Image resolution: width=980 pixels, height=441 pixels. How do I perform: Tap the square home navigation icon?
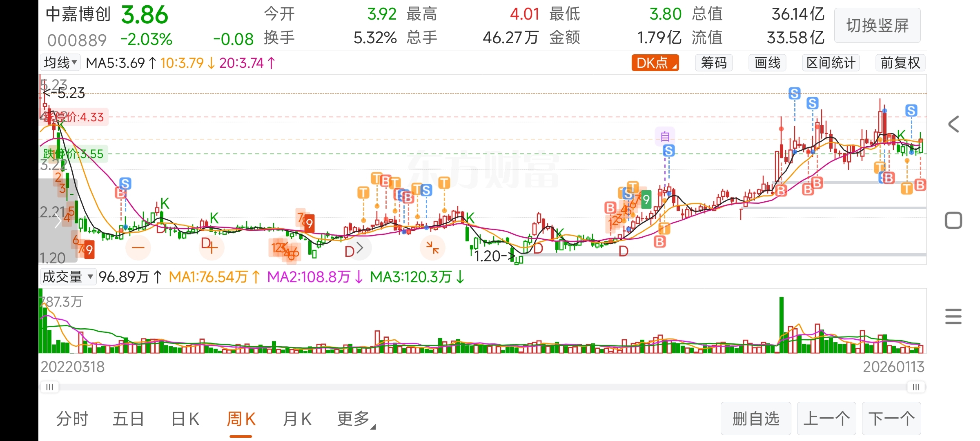click(x=954, y=220)
